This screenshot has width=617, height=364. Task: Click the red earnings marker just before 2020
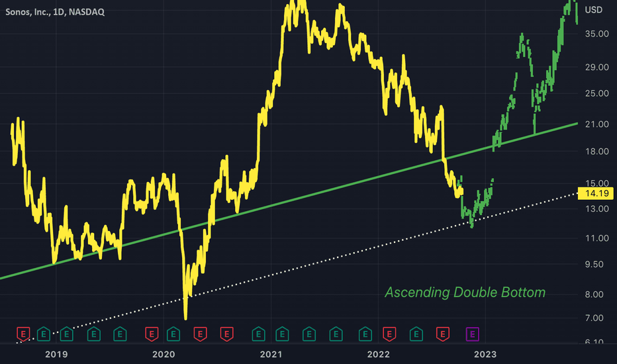coord(152,334)
